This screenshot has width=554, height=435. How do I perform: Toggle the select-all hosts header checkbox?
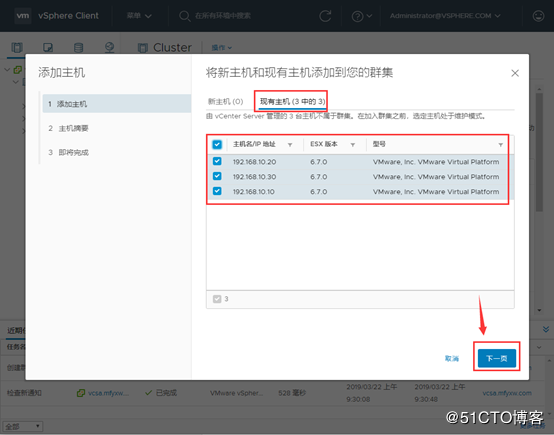(x=217, y=144)
